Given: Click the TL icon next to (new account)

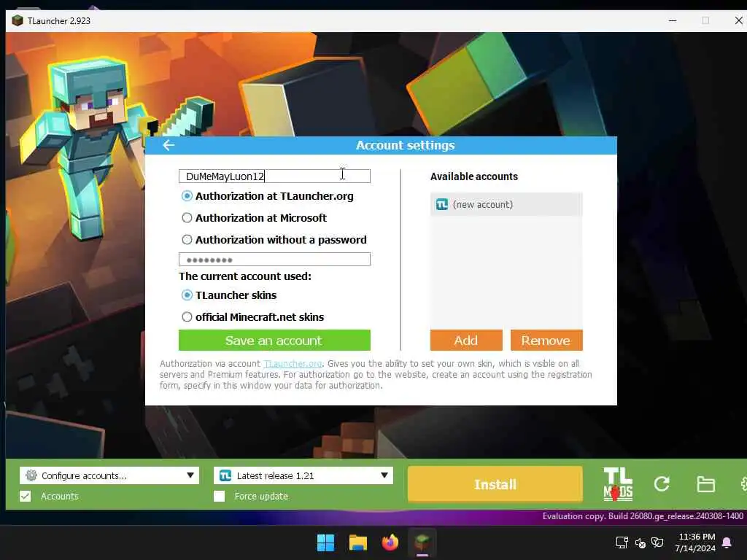Looking at the screenshot, I should [x=442, y=204].
